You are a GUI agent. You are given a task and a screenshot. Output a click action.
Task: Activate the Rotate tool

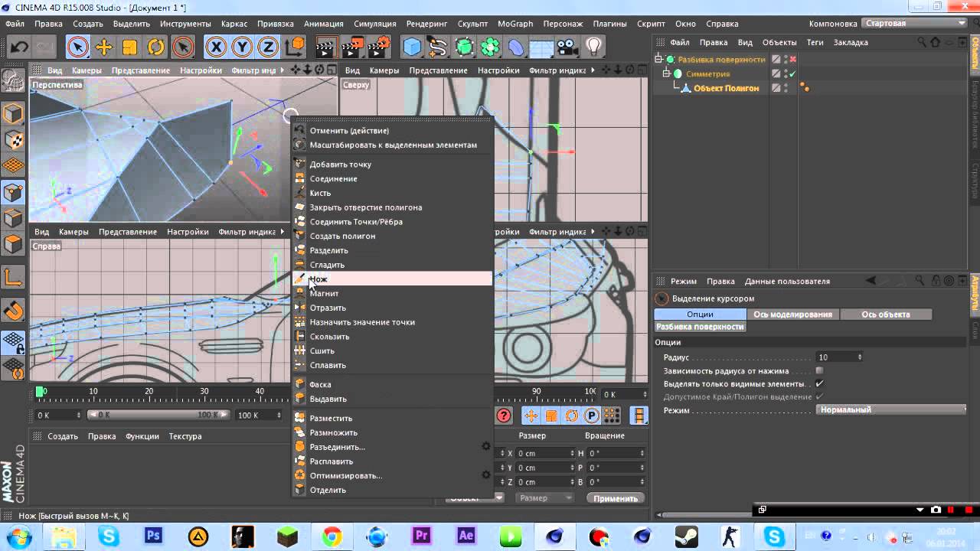tap(155, 47)
